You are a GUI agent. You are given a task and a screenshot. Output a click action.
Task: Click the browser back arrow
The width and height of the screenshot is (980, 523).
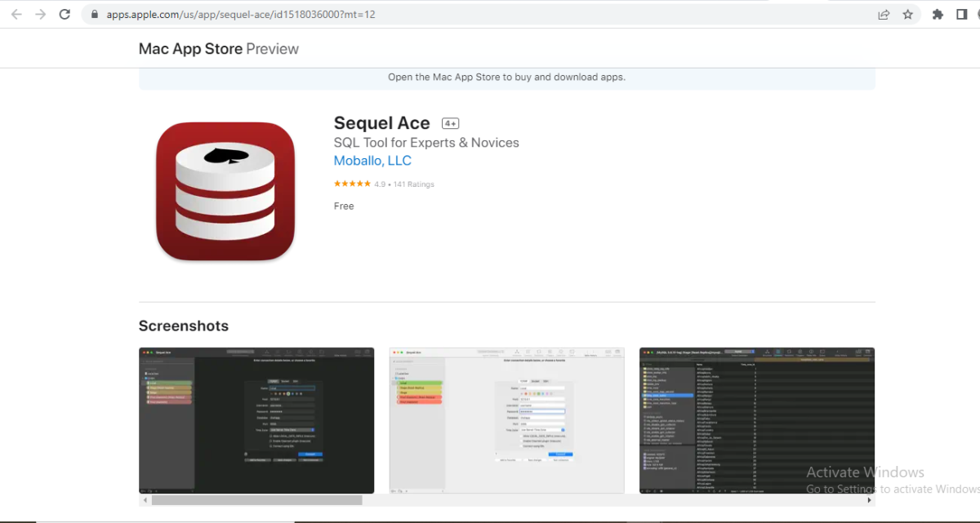pyautogui.click(x=16, y=14)
